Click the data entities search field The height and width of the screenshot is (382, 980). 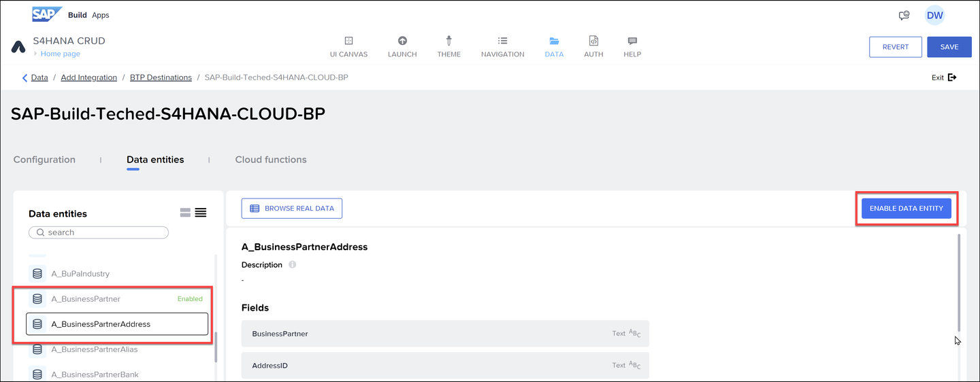(99, 232)
